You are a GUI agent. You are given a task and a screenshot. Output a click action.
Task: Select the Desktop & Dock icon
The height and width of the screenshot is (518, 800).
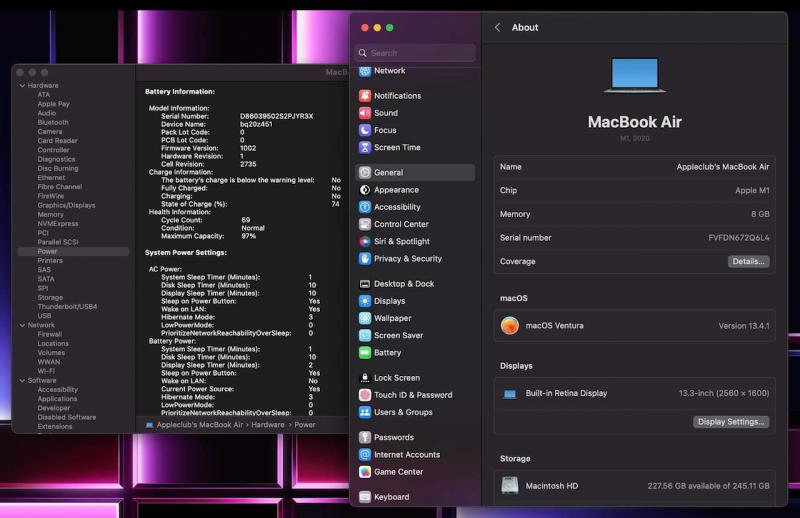click(364, 284)
